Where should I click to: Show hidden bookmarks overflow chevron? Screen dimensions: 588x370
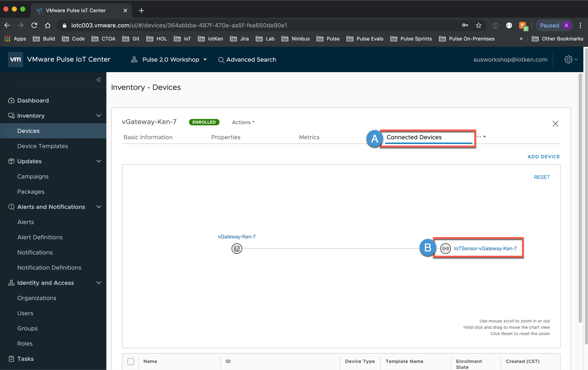click(x=521, y=39)
